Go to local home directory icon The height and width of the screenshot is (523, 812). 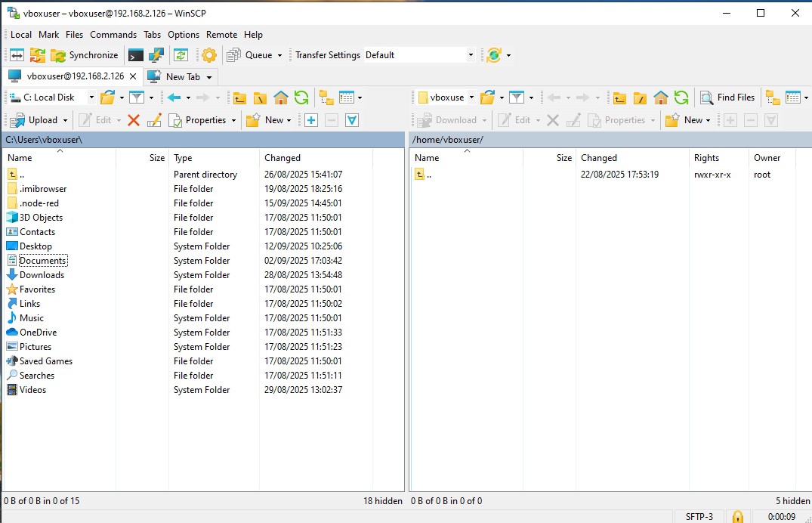pyautogui.click(x=281, y=97)
